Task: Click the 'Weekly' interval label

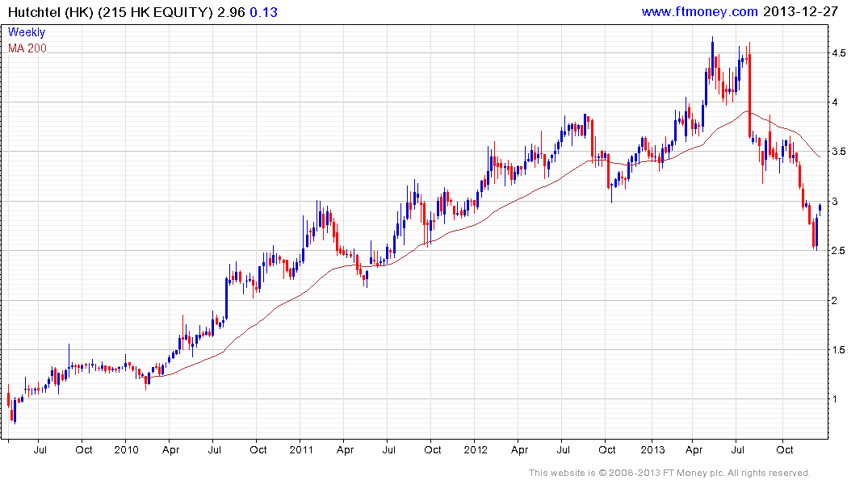Action: pyautogui.click(x=27, y=32)
